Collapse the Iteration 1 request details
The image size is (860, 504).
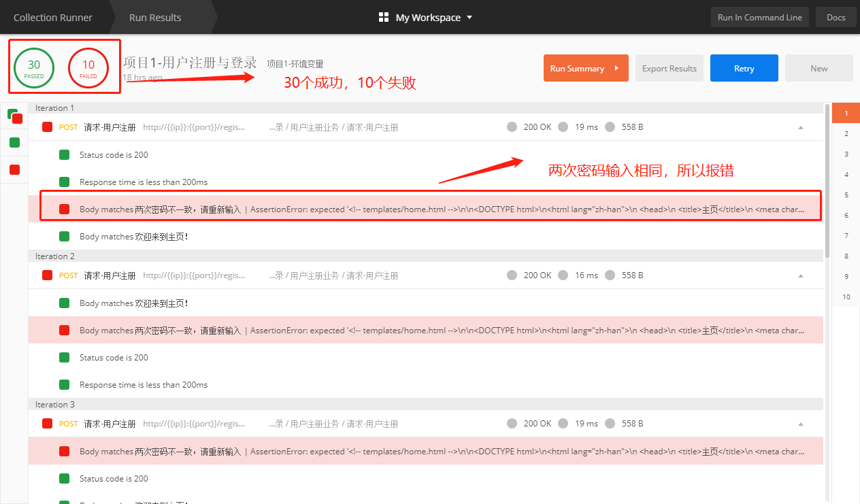tap(800, 127)
